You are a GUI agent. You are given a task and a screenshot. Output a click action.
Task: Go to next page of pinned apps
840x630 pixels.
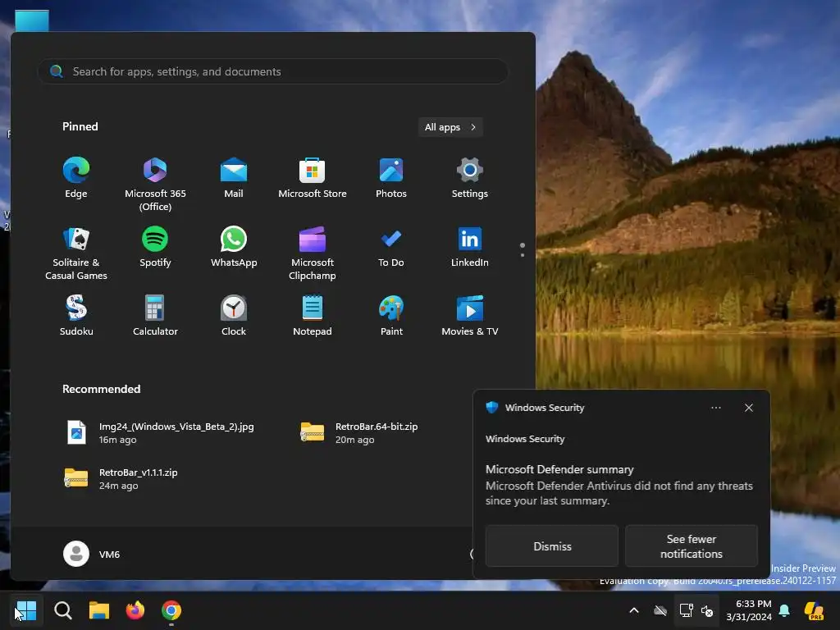coord(523,255)
